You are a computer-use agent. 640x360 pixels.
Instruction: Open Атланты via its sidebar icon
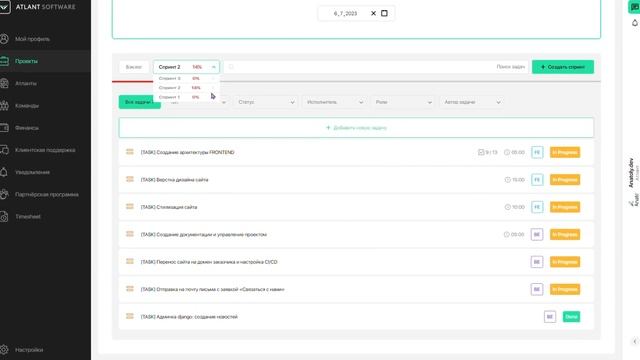[x=4, y=83]
